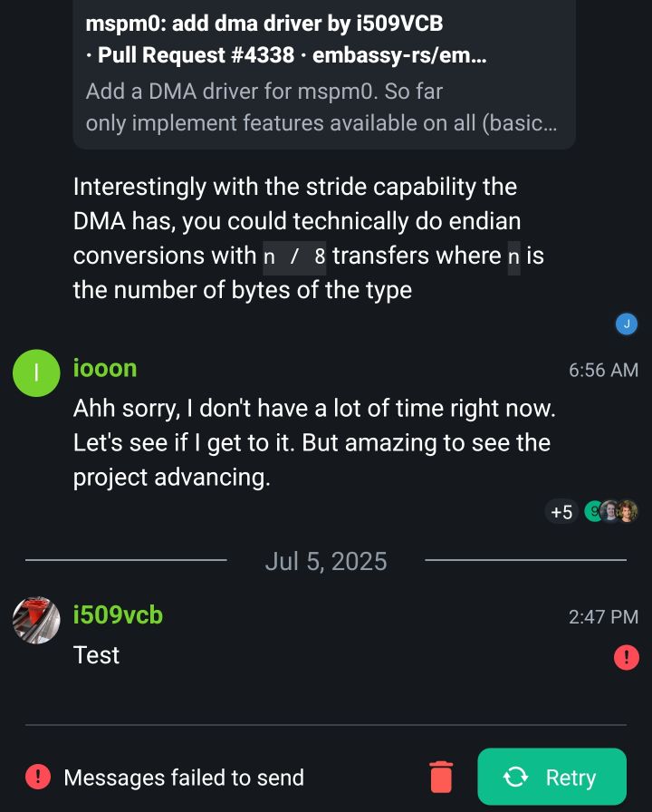Show read receipt avatars under iooon's message

[x=611, y=512]
